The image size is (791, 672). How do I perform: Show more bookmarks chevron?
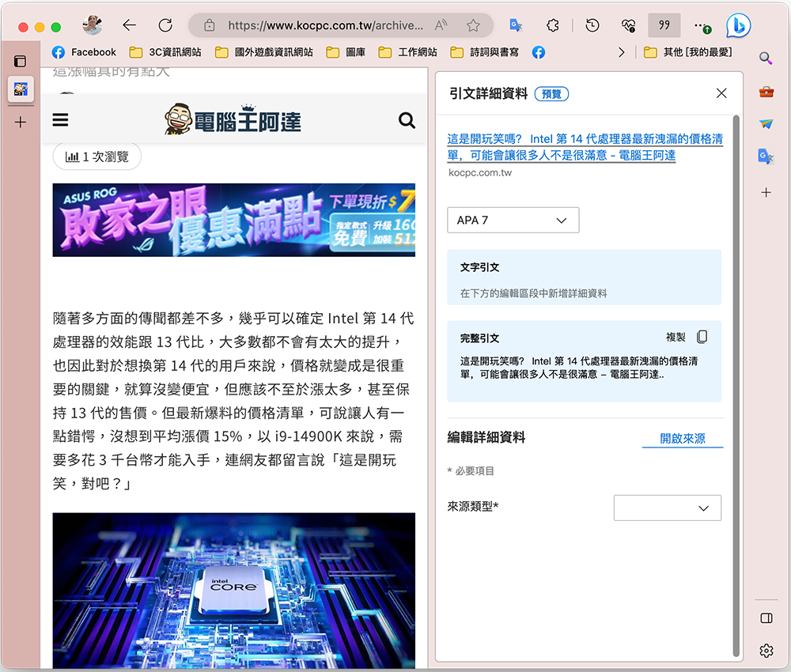(622, 52)
